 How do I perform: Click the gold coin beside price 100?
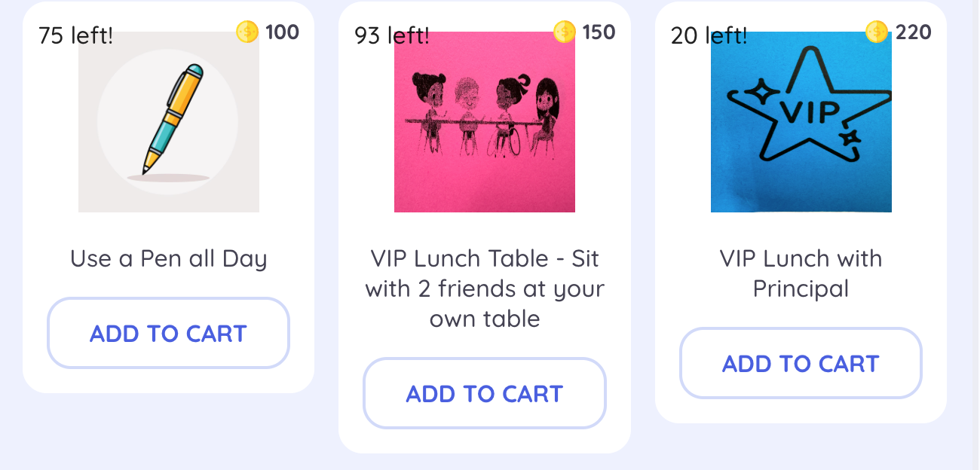pyautogui.click(x=247, y=32)
